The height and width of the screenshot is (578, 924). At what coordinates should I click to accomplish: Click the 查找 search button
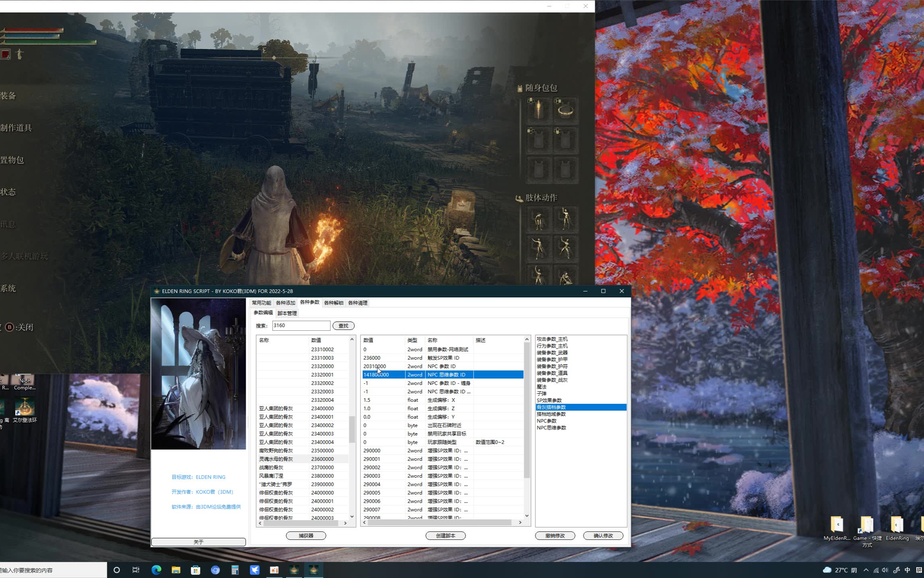pos(343,326)
